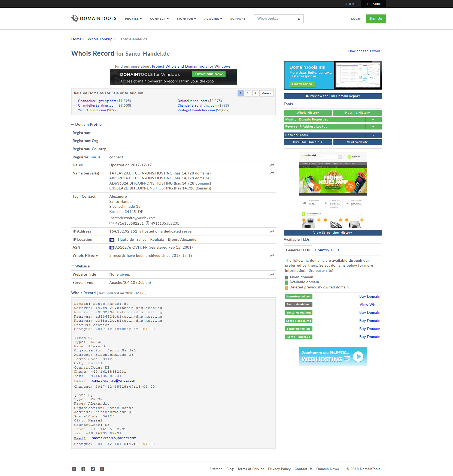Click the Visit Website button
453x476 pixels.
coord(357,142)
